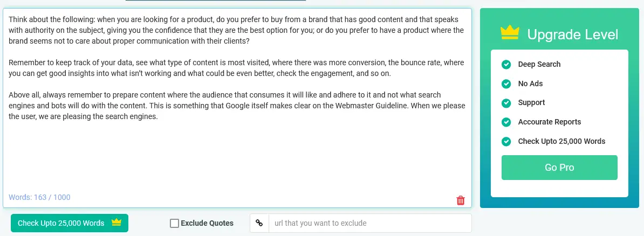The width and height of the screenshot is (644, 236).
Task: Click the Accourate Reports checkmark icon
Action: tap(506, 122)
